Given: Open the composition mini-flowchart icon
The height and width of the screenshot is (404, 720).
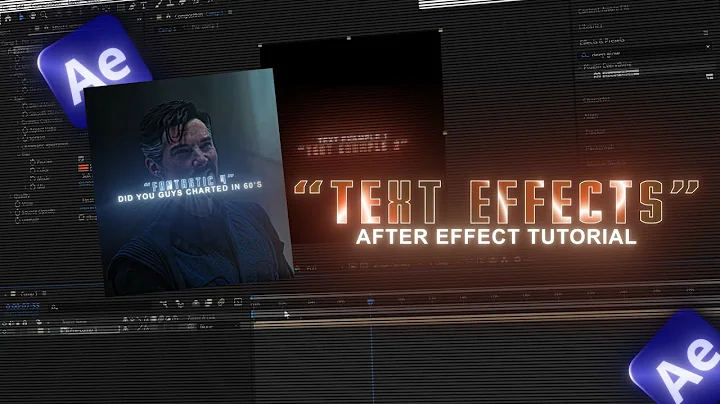Looking at the screenshot, I should (163, 303).
